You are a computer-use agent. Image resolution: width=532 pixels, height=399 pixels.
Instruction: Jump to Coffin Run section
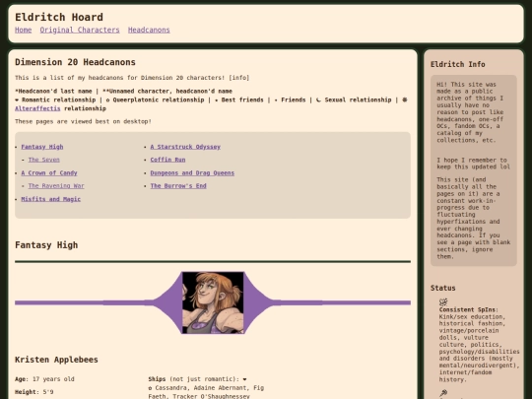point(167,160)
